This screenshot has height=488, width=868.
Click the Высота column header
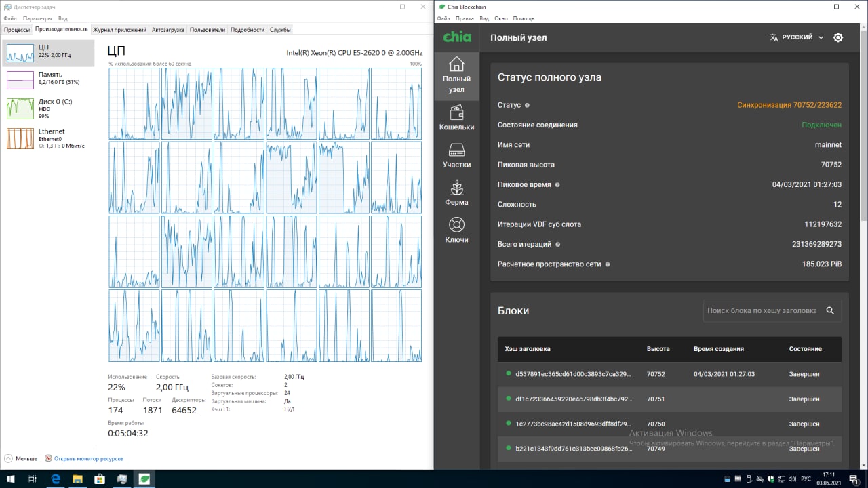tap(658, 349)
